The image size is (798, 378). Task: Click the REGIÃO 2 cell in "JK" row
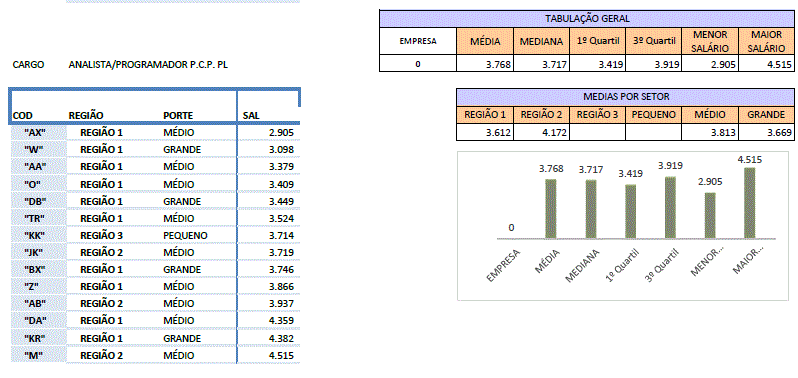pyautogui.click(x=101, y=252)
